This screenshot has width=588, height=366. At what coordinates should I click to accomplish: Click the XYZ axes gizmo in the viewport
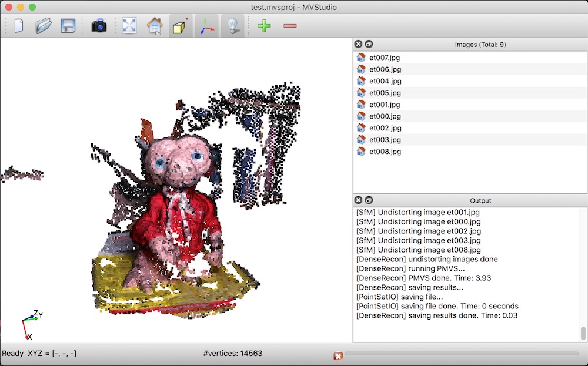[x=32, y=325]
